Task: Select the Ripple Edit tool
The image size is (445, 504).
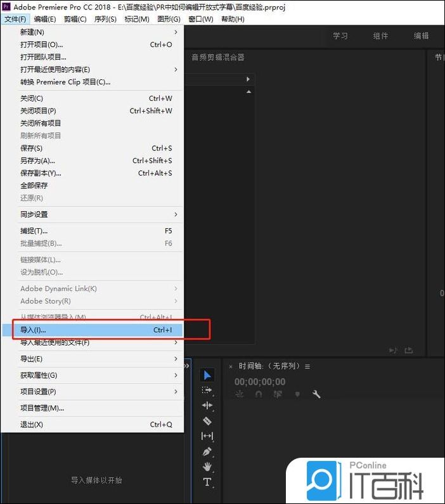Action: coord(207,406)
